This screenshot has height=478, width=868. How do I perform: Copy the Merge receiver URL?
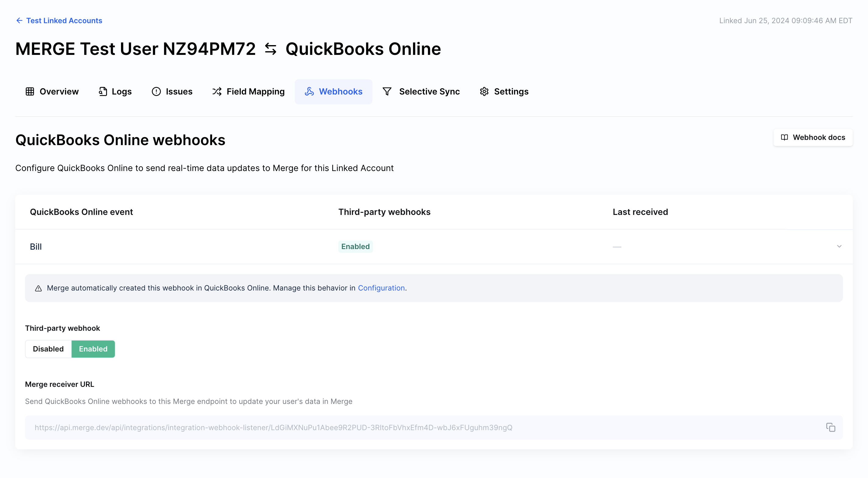830,427
